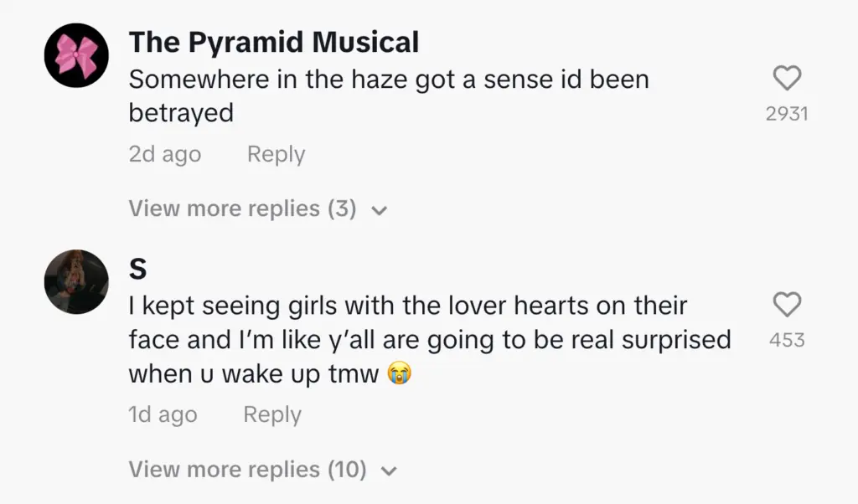The height and width of the screenshot is (504, 858).
Task: Tap the heart on S's comment
Action: point(787,306)
